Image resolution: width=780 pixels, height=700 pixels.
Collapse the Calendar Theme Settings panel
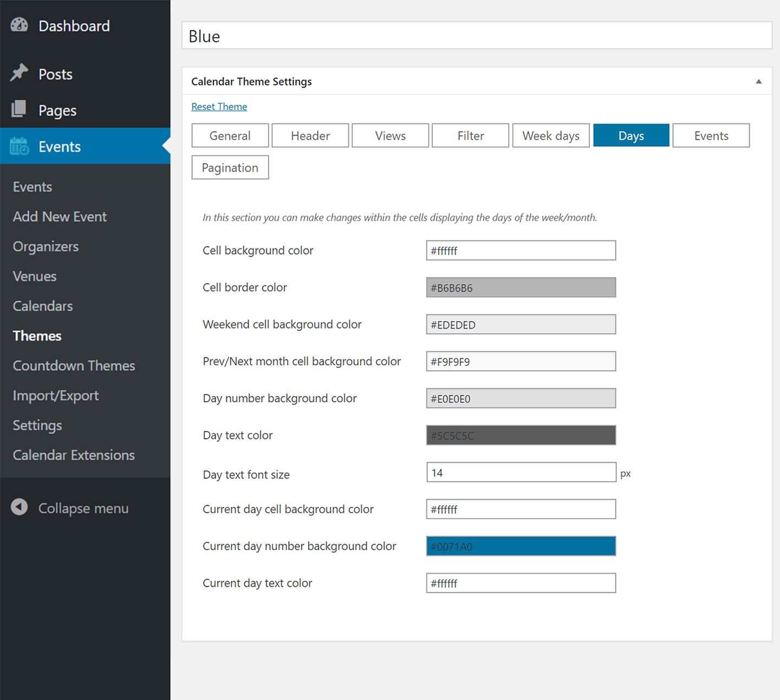pyautogui.click(x=758, y=82)
